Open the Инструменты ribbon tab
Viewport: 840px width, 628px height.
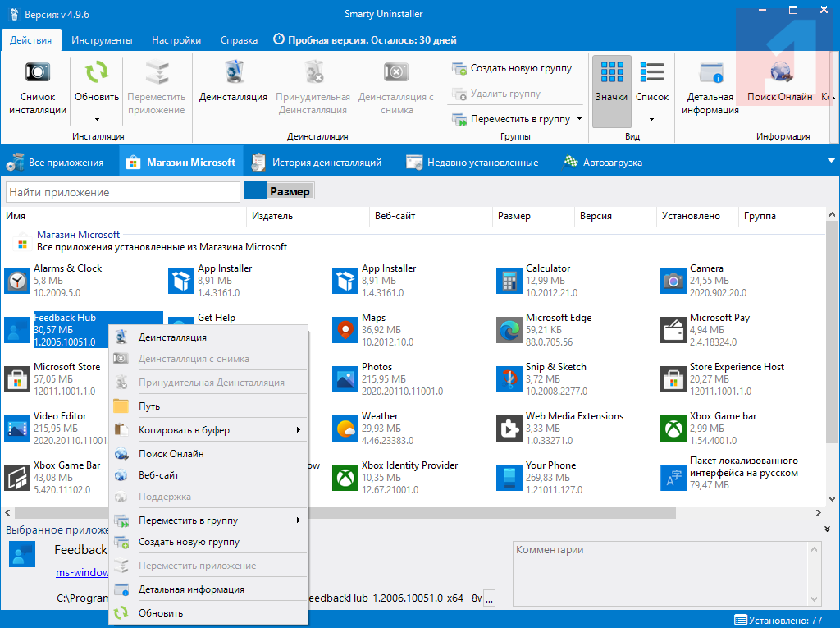pyautogui.click(x=102, y=39)
